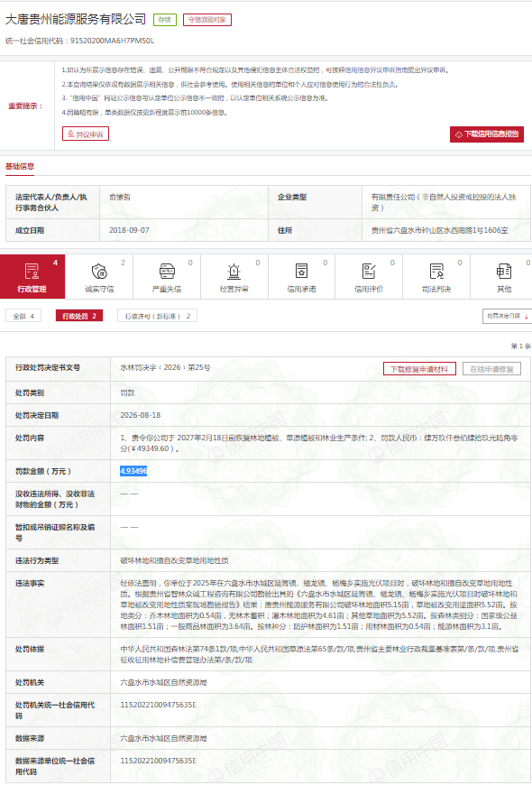Click the 存续 status tag

(165, 20)
